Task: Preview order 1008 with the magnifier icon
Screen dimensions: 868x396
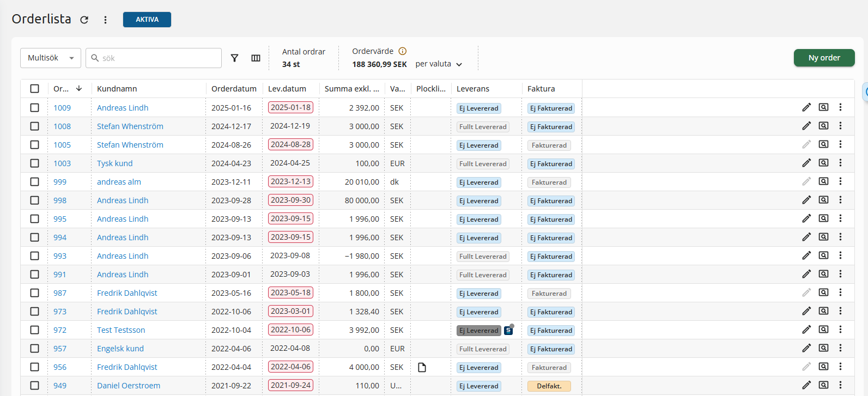Action: 823,126
